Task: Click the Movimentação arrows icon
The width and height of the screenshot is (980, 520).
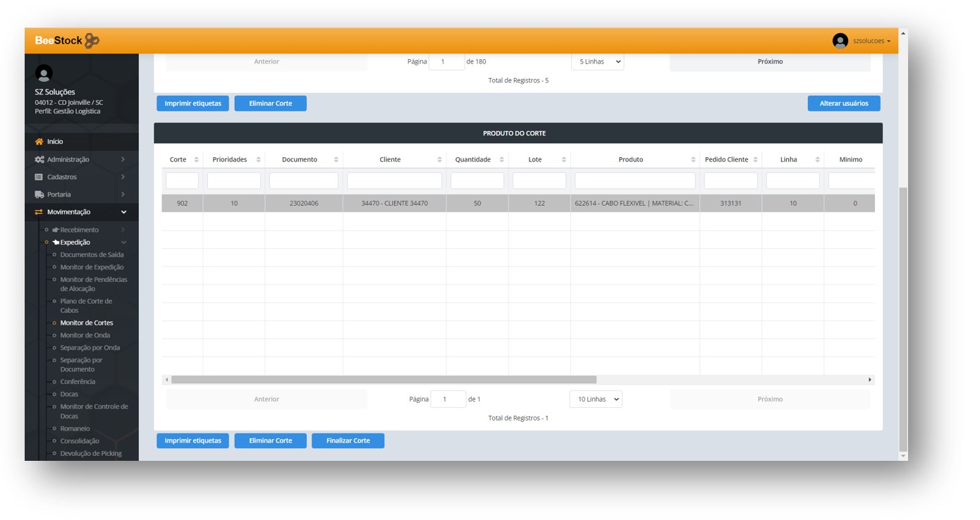Action: pos(39,212)
